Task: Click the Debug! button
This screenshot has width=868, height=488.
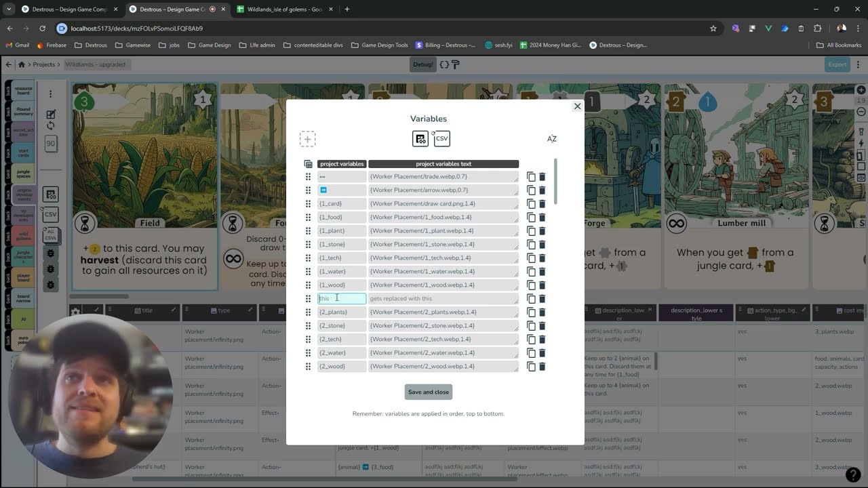Action: [x=422, y=64]
